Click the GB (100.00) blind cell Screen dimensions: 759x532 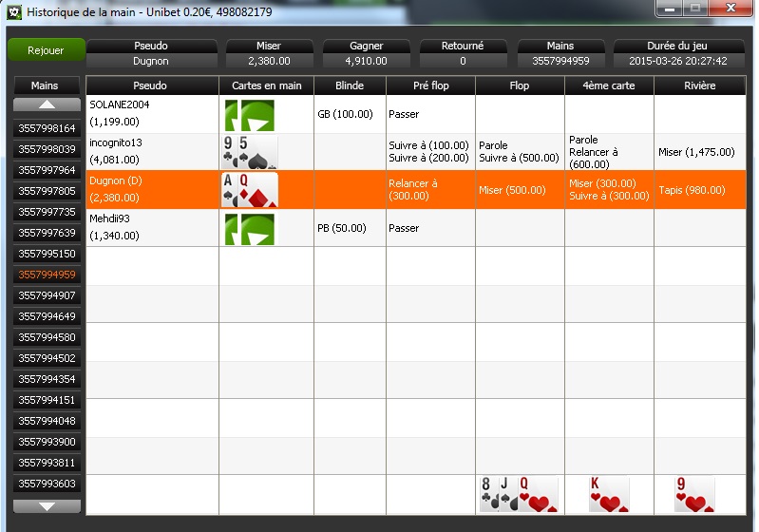[x=345, y=114]
